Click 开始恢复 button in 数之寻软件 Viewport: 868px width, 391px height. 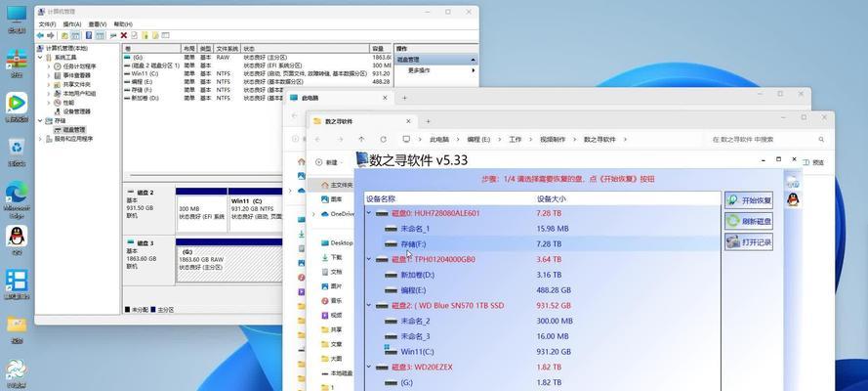point(749,200)
